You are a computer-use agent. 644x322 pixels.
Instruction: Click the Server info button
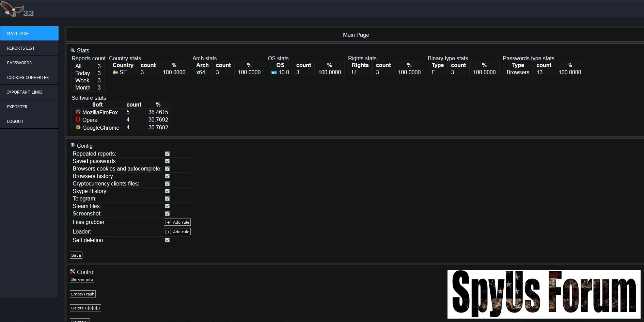[82, 279]
